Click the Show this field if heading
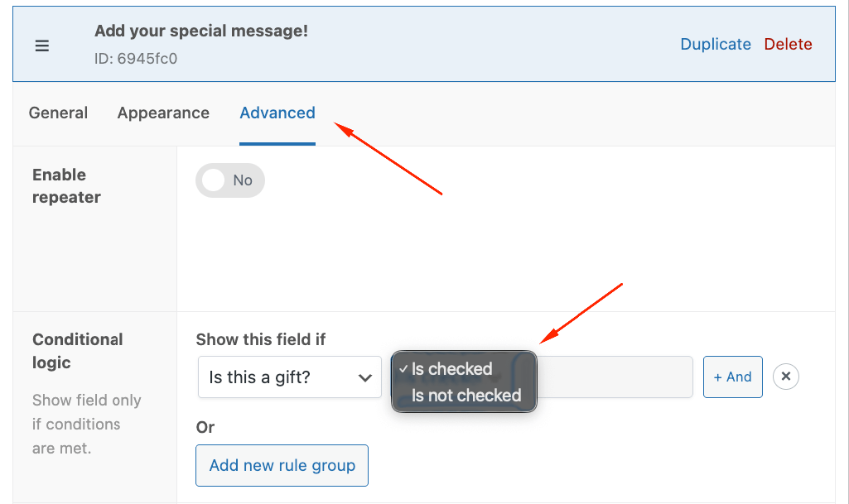The image size is (849, 504). (262, 339)
